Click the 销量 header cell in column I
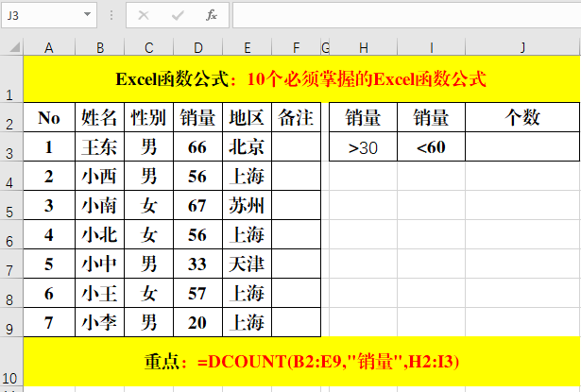 (432, 117)
